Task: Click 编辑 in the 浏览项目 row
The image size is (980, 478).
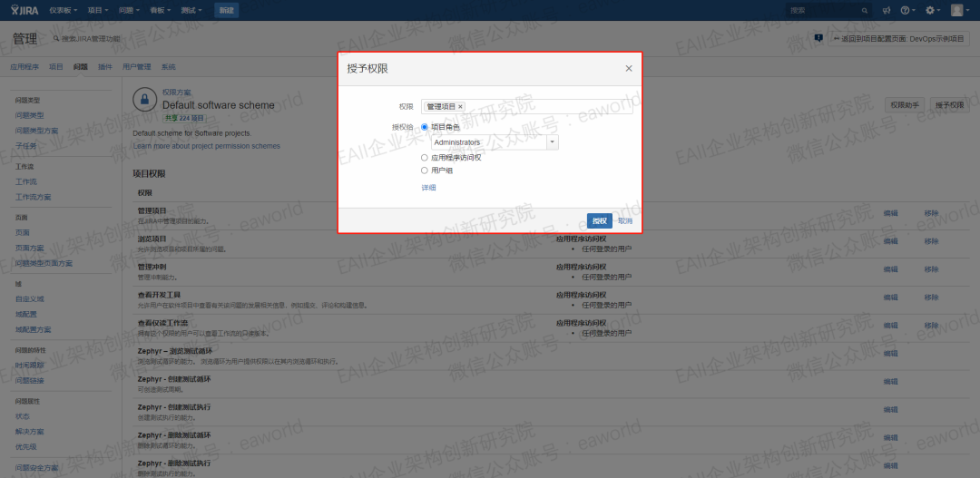Action: click(x=891, y=241)
